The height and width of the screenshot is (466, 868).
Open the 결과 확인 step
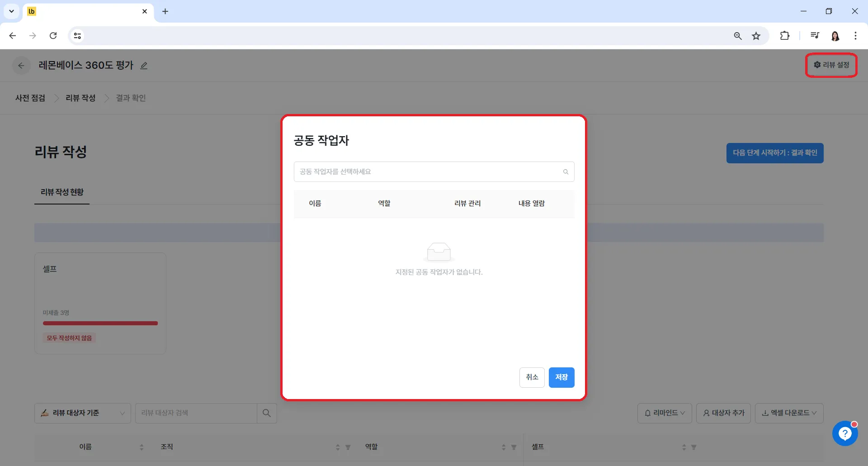tap(131, 98)
